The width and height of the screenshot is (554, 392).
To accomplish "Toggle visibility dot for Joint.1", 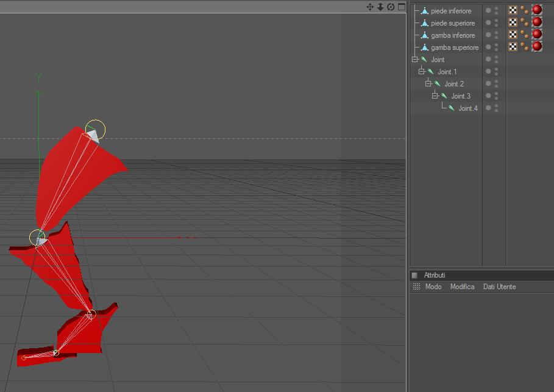I will coord(488,71).
